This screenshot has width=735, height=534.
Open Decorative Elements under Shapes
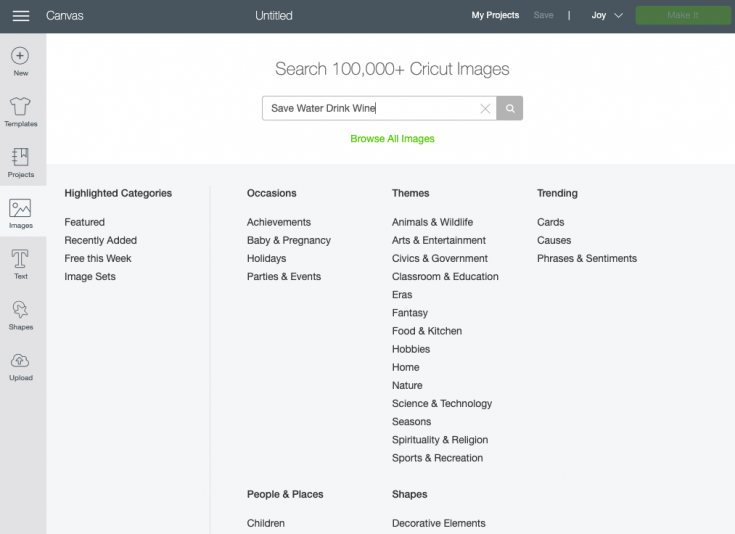(439, 523)
